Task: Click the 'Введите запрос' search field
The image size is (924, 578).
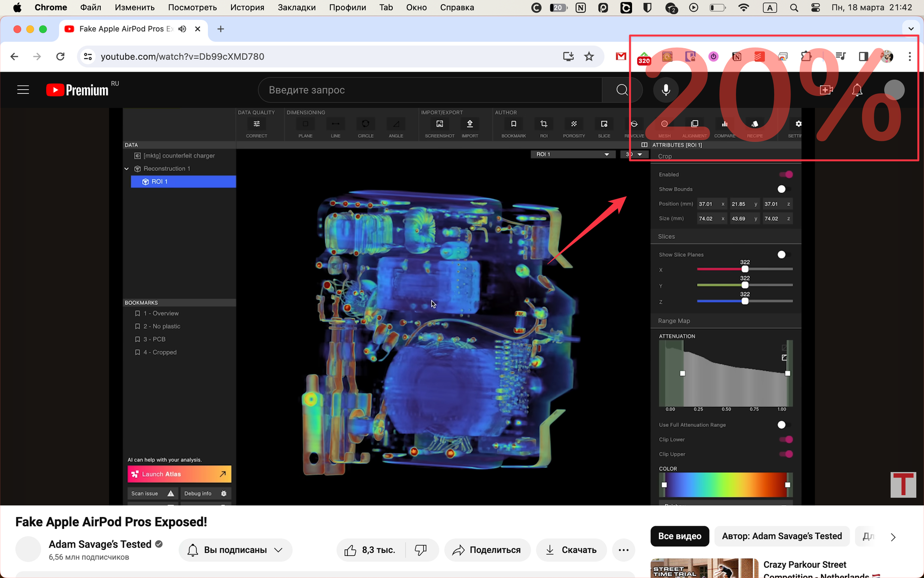Action: pos(430,90)
